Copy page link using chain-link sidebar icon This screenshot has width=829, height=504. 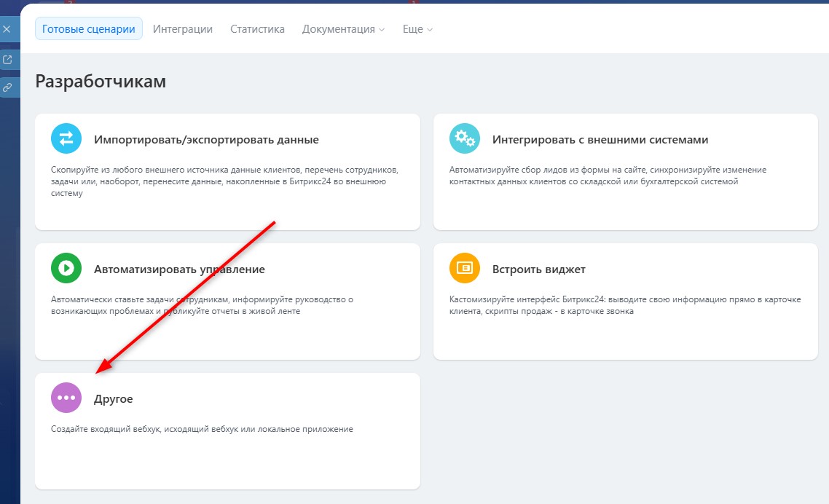pyautogui.click(x=7, y=87)
